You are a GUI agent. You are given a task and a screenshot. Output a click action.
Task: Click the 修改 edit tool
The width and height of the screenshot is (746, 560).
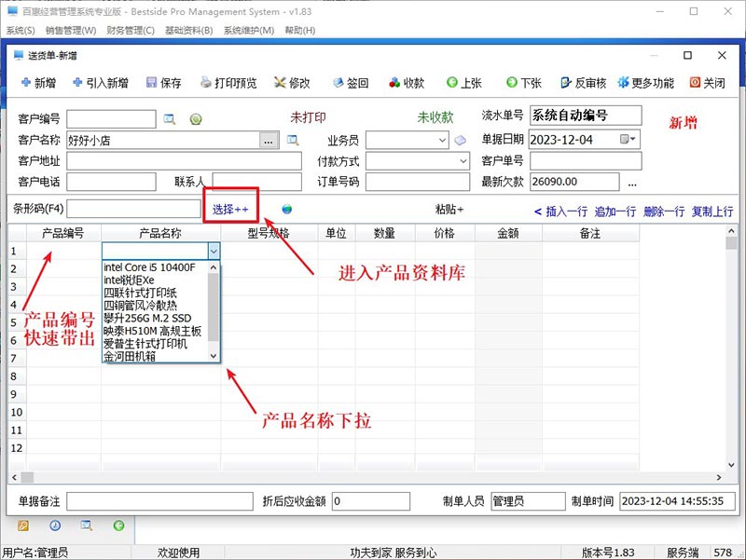[x=292, y=83]
